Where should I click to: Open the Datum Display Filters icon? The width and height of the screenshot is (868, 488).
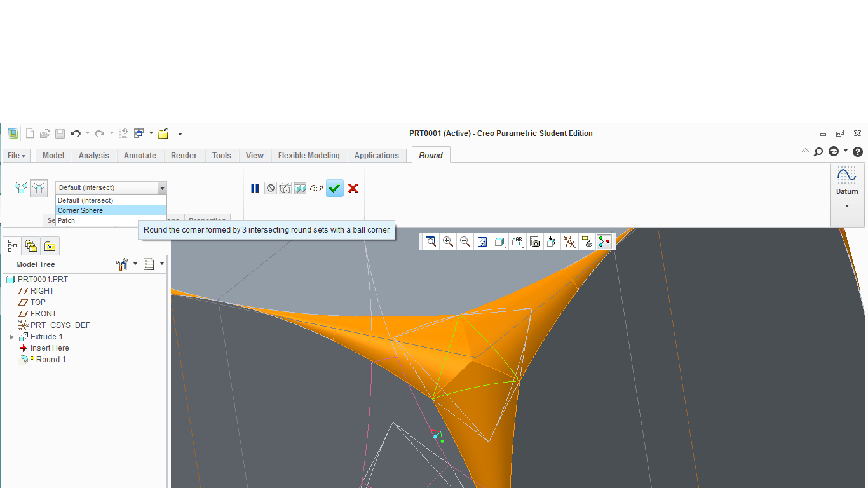570,241
